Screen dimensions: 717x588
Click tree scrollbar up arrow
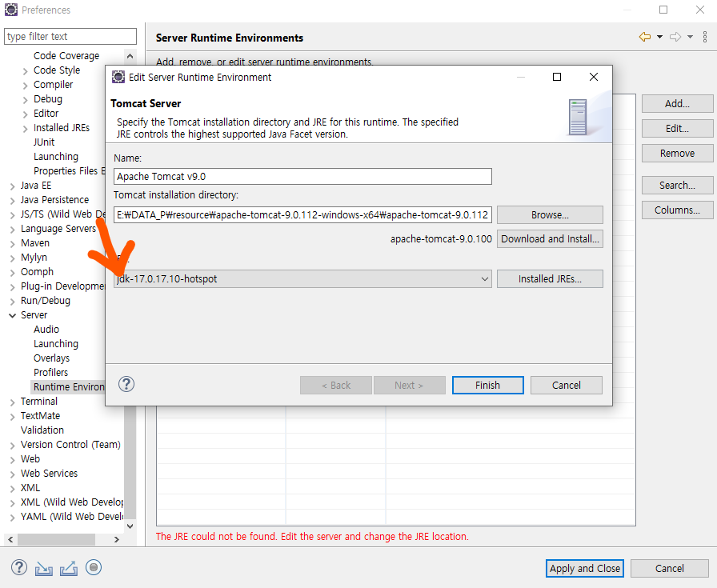(130, 56)
